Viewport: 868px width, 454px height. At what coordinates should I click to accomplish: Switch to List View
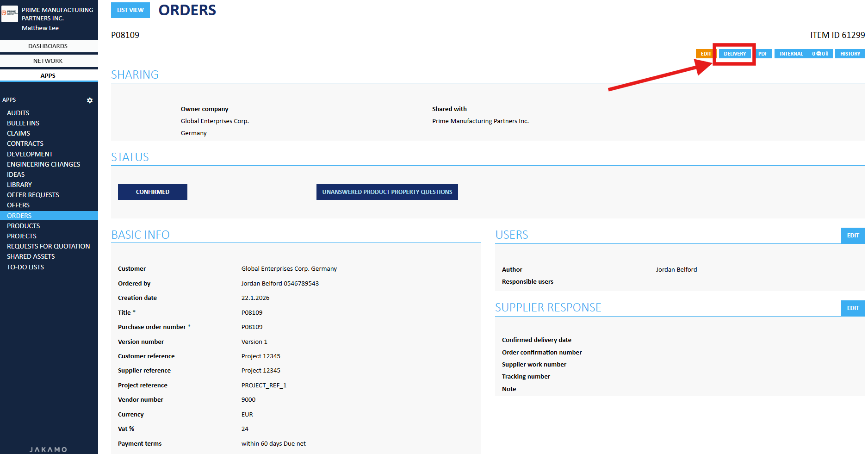pyautogui.click(x=130, y=10)
